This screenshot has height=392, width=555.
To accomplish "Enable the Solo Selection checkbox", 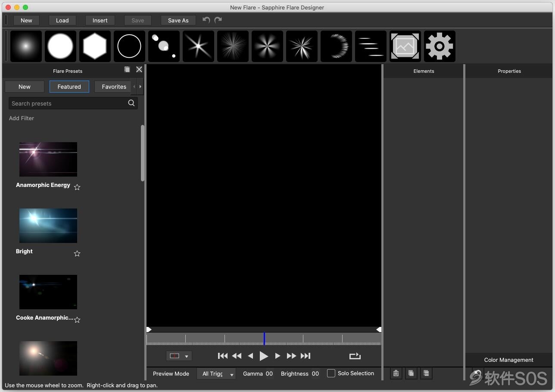I will click(331, 373).
